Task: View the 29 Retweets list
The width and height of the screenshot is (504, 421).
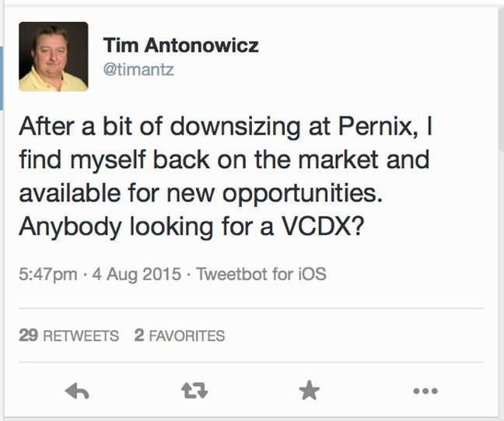Action: 68,335
